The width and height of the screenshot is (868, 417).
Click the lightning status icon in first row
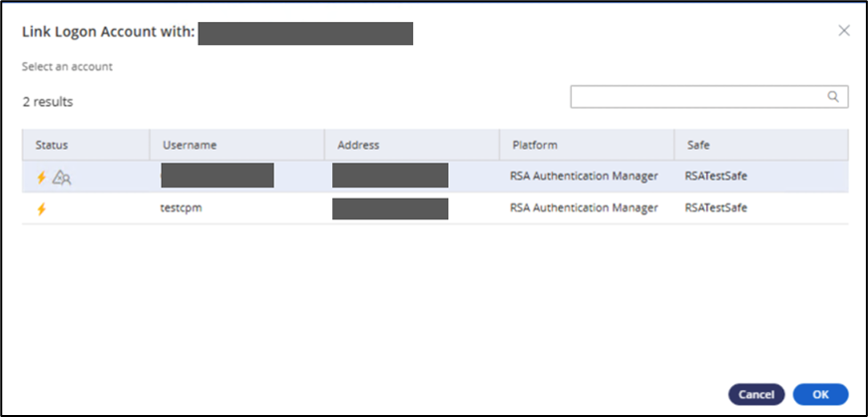pos(42,178)
